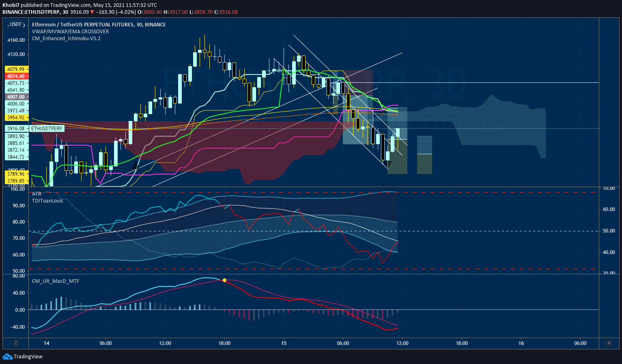
Task: Select the CM_Enhanced_Ichimoku-V5.2 indicator label
Action: [66, 38]
